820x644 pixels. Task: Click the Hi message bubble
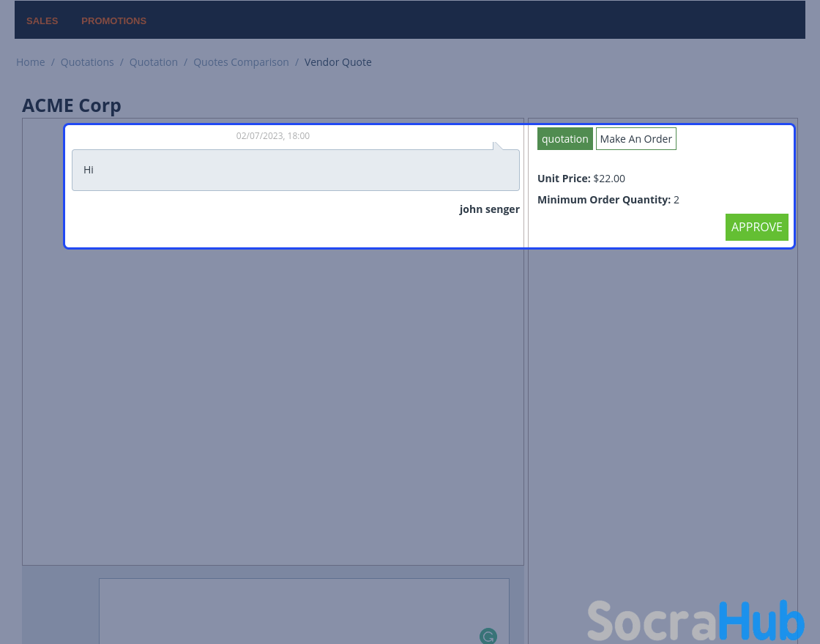click(296, 170)
